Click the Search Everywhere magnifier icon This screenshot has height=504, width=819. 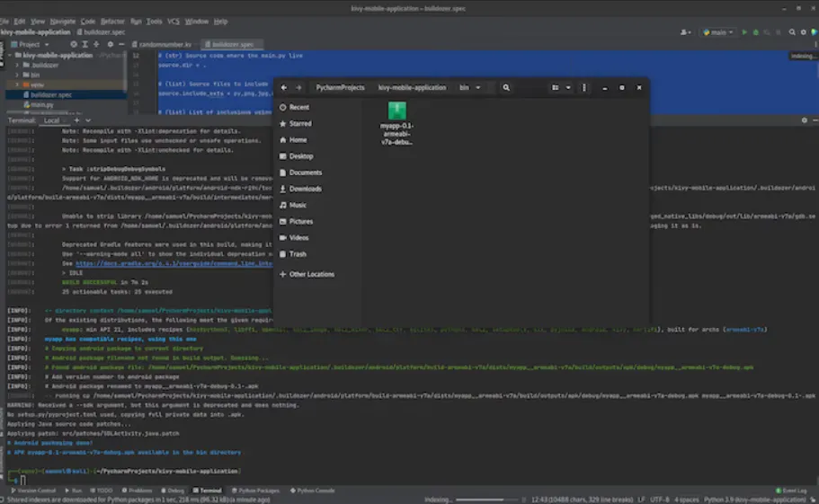[792, 32]
